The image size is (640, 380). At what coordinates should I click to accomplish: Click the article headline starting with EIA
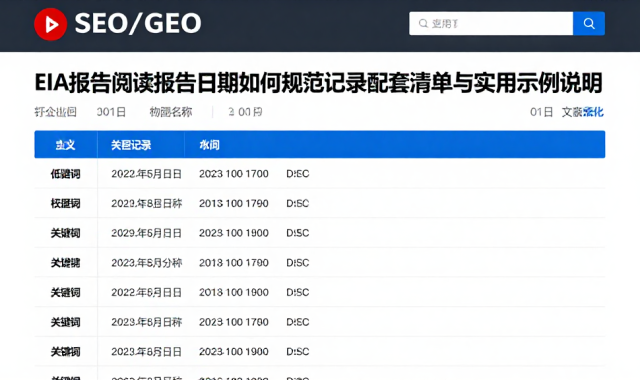[x=319, y=83]
